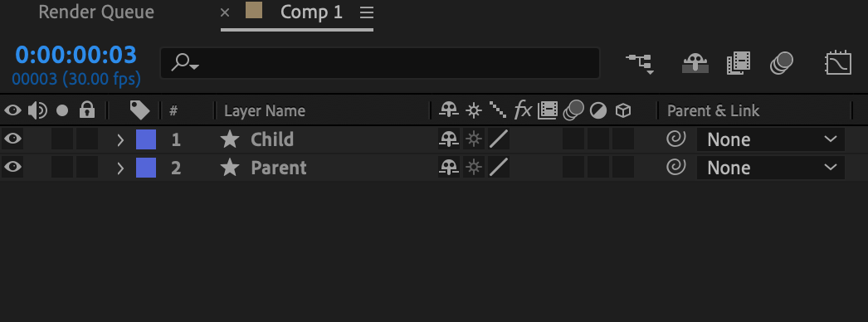Image resolution: width=868 pixels, height=322 pixels.
Task: Click the Layer Name column header
Action: point(265,110)
